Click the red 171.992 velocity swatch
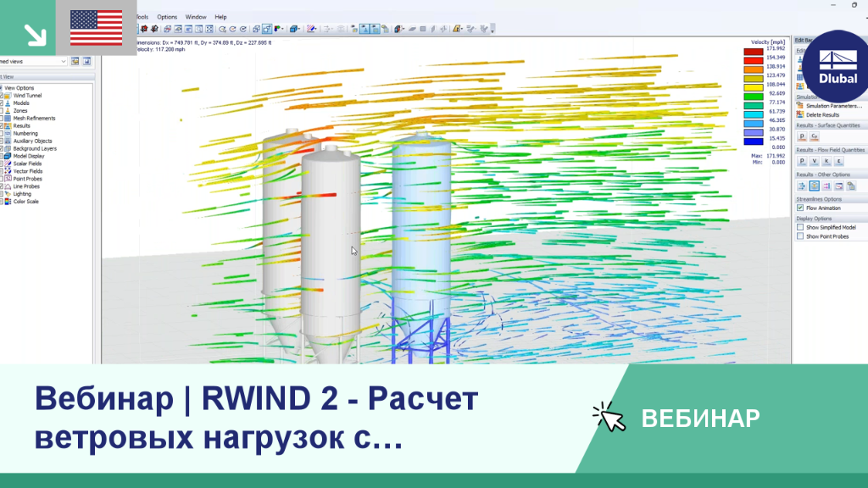Image resolution: width=868 pixels, height=488 pixels. (753, 52)
